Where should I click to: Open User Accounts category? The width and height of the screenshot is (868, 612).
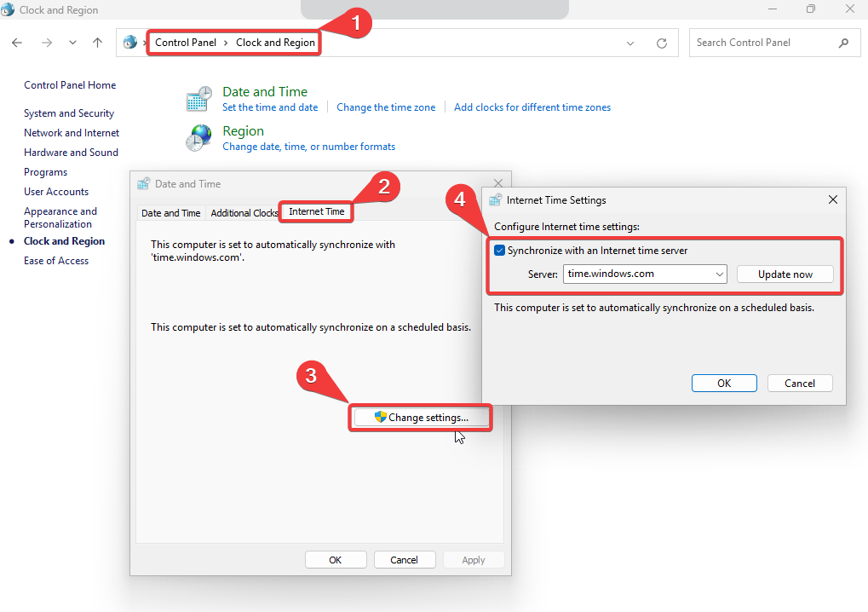tap(56, 192)
